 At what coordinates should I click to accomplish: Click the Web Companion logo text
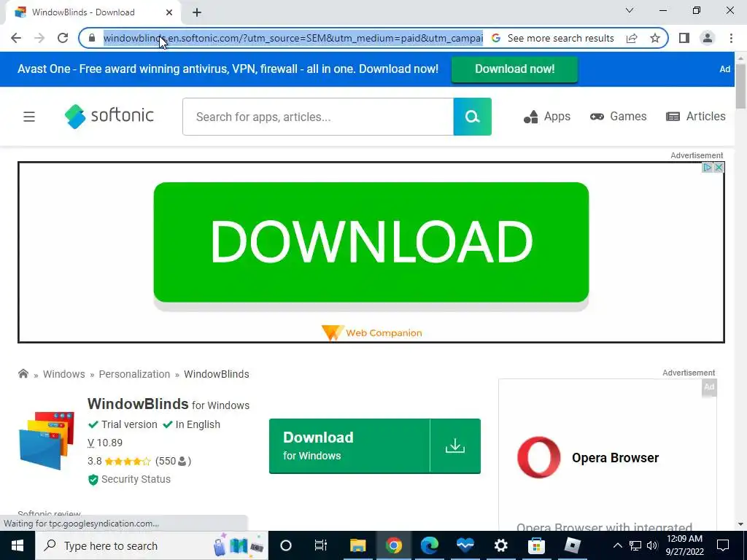[371, 332]
